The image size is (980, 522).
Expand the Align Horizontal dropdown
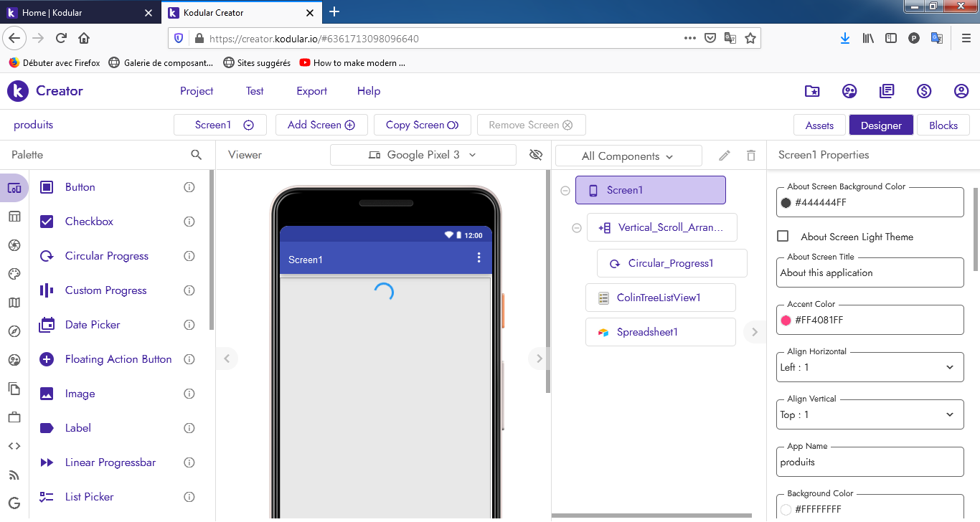[870, 367]
